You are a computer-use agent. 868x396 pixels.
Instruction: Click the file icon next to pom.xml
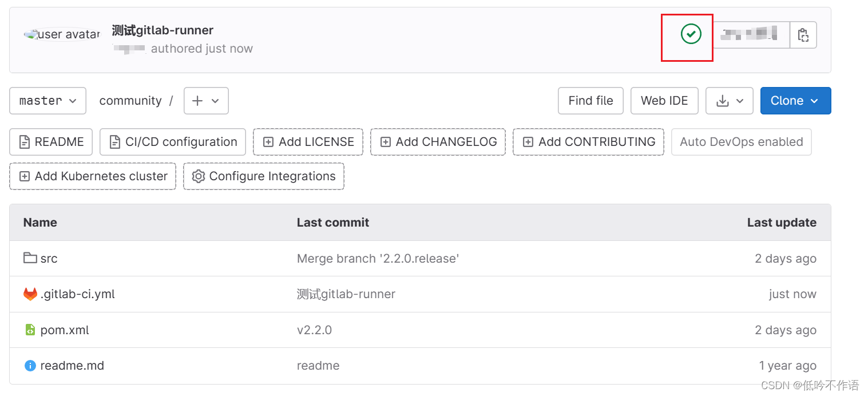(x=30, y=330)
